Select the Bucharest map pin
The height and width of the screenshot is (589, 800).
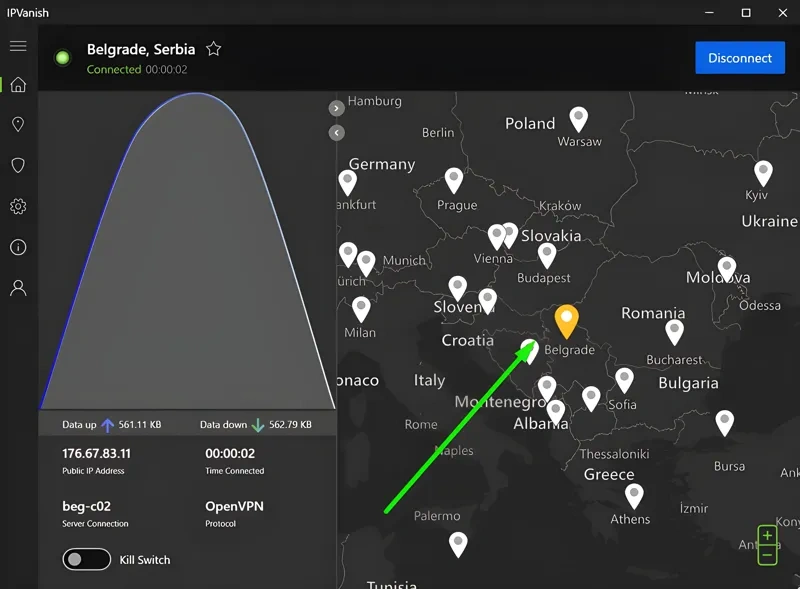click(674, 331)
